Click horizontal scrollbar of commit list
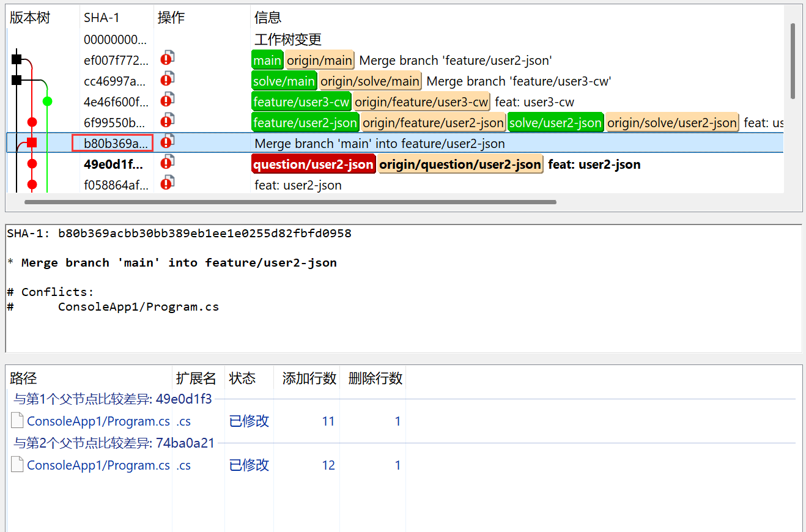The image size is (806, 532). tap(290, 201)
